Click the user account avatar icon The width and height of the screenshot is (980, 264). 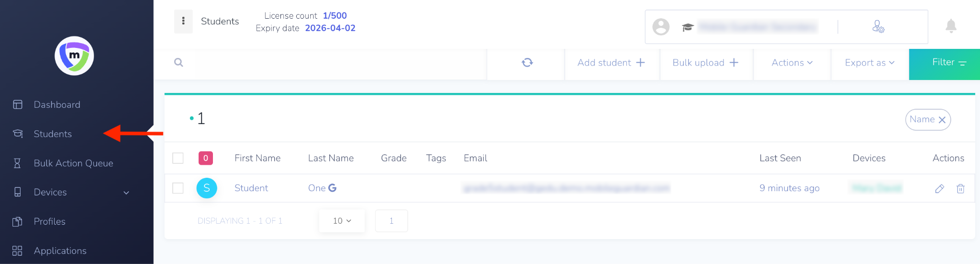pyautogui.click(x=661, y=27)
